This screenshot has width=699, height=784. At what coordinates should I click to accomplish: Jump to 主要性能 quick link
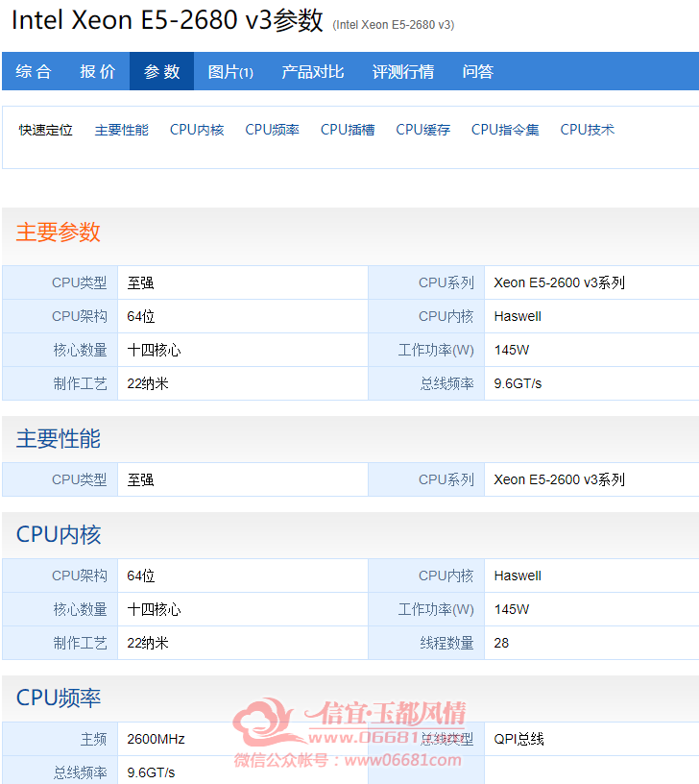[121, 130]
